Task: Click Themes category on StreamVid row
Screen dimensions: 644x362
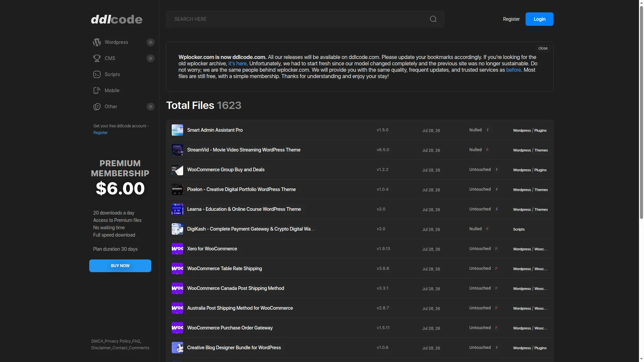Action: tap(541, 150)
